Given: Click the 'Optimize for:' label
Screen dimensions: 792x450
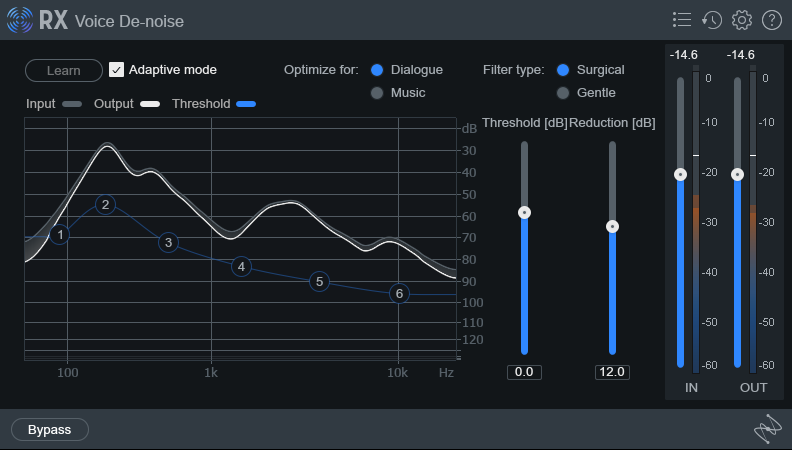Looking at the screenshot, I should pyautogui.click(x=321, y=70).
